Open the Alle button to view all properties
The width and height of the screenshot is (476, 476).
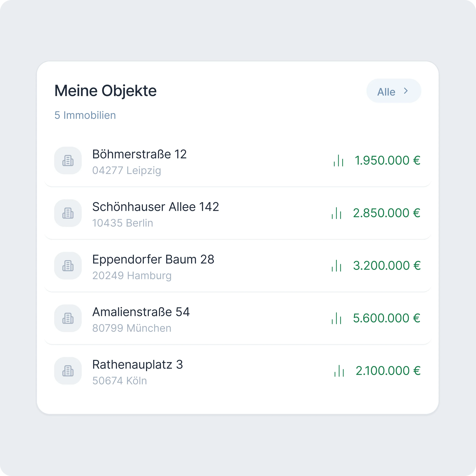tap(394, 91)
